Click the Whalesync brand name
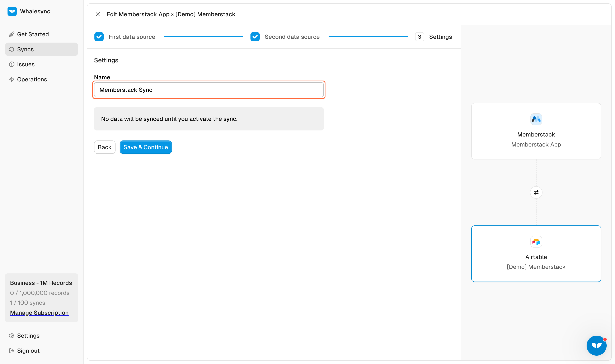The width and height of the screenshot is (615, 364). click(35, 11)
